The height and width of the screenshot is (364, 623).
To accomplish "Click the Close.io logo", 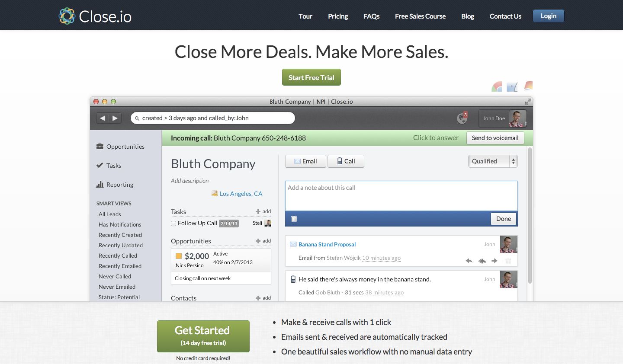I will (95, 16).
